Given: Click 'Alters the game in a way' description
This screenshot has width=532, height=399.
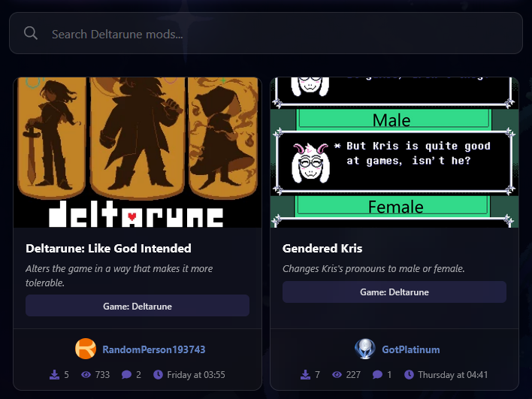Looking at the screenshot, I should (119, 276).
